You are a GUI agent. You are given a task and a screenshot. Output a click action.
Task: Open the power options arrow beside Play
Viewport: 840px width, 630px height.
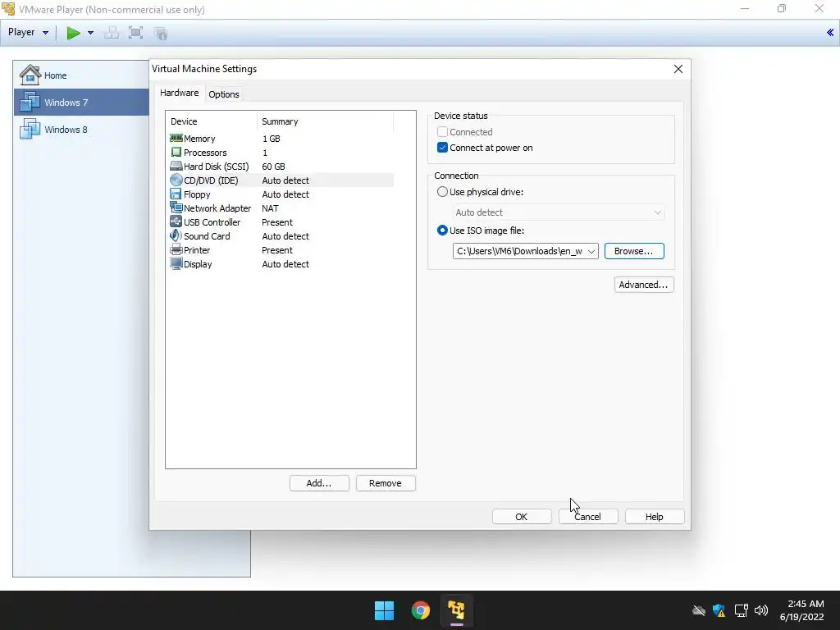(90, 33)
